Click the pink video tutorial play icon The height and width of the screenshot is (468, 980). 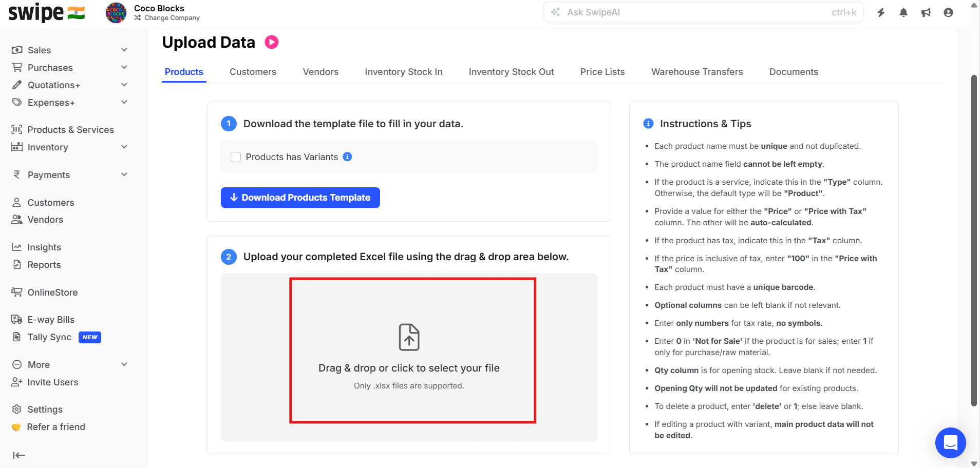tap(271, 42)
